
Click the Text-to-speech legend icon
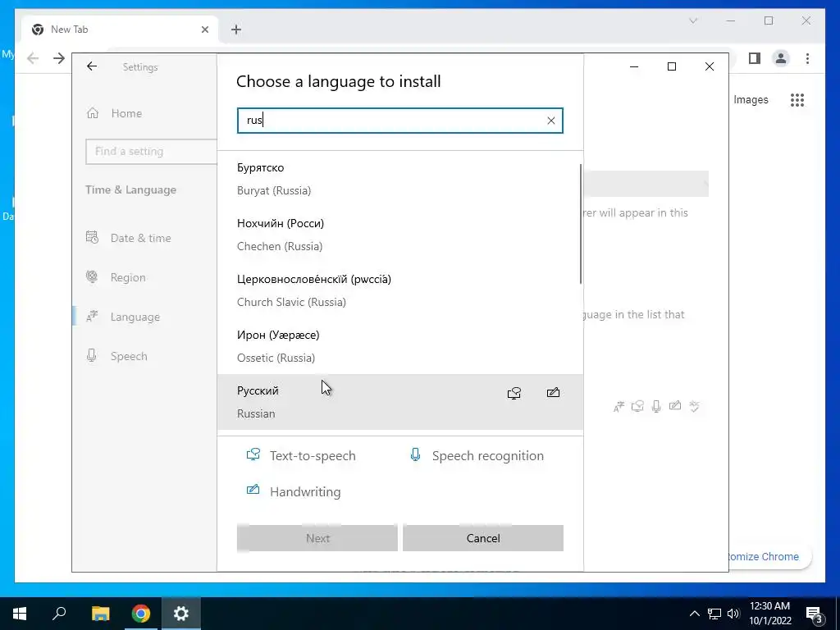pyautogui.click(x=253, y=454)
